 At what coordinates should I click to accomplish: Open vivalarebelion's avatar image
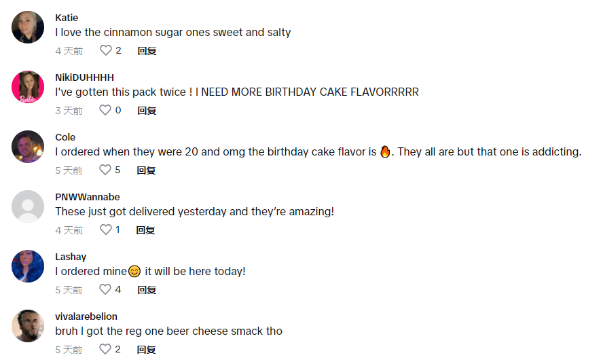[28, 326]
